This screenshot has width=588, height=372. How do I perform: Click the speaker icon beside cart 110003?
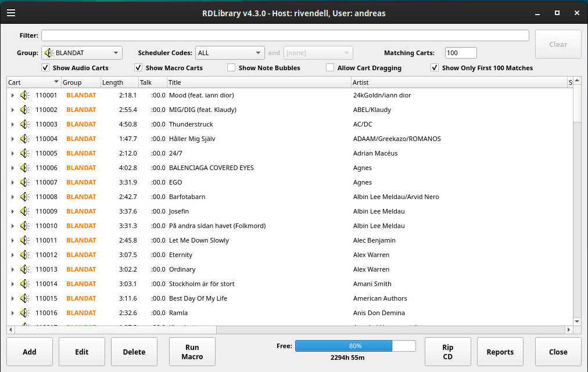tap(25, 124)
